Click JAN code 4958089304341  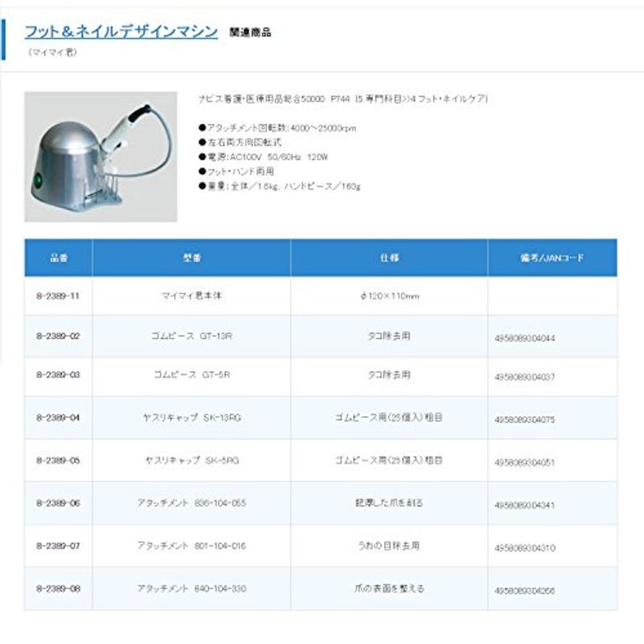pos(525,506)
